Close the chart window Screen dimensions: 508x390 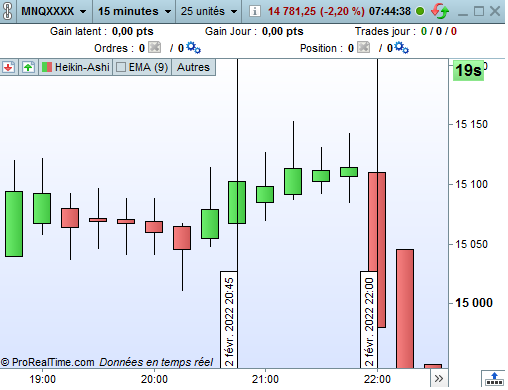(x=495, y=11)
